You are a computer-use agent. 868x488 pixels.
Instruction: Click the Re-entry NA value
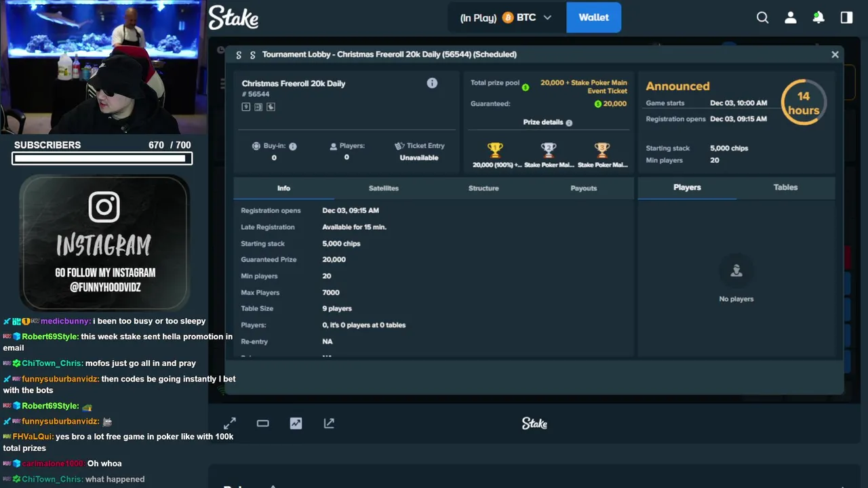pos(328,342)
